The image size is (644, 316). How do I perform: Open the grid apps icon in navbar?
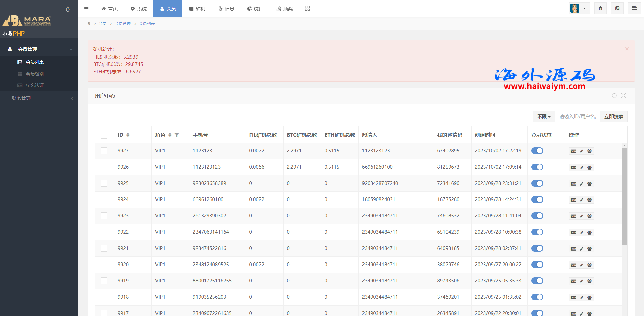(307, 8)
